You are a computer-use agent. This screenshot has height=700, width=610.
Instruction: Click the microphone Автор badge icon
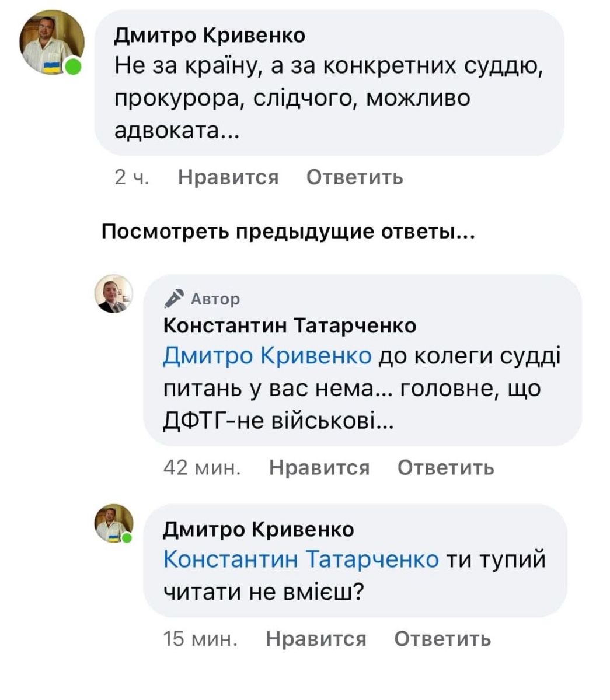(x=174, y=299)
